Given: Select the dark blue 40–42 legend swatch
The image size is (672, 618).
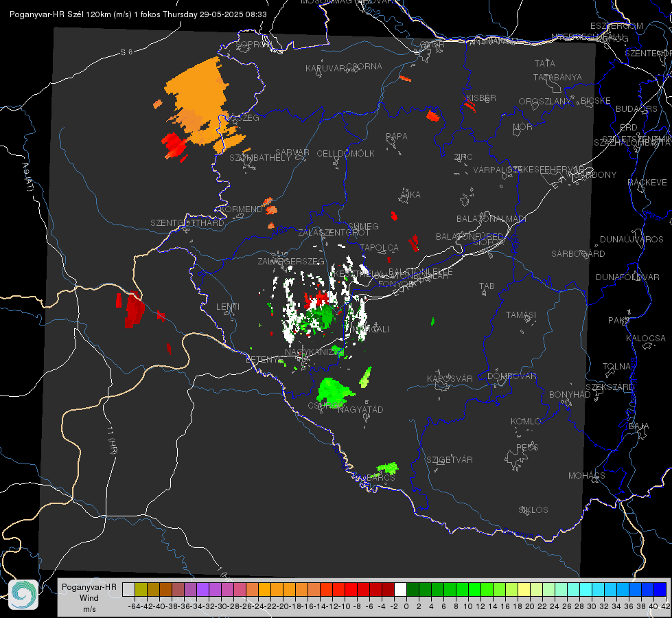Looking at the screenshot, I should pyautogui.click(x=660, y=590).
